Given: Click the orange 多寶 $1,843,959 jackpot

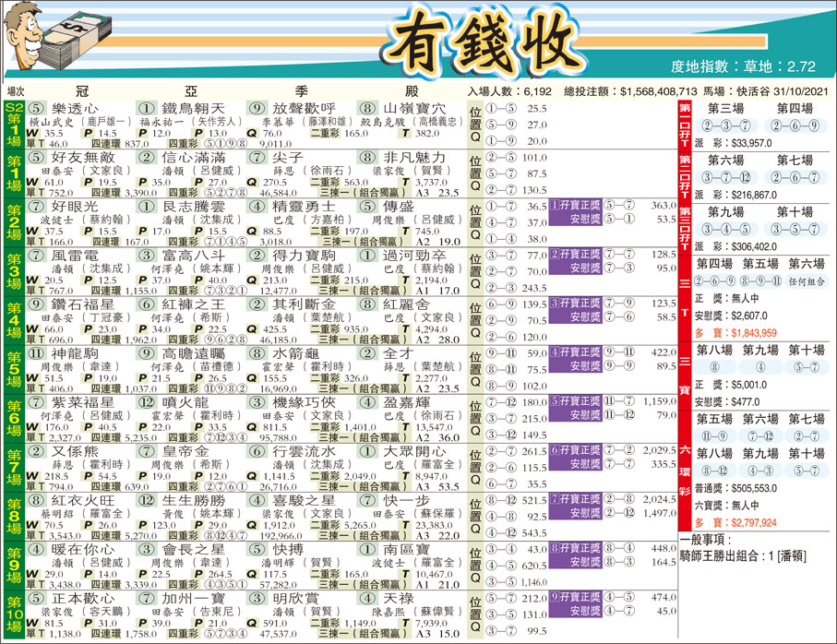Looking at the screenshot, I should (x=735, y=333).
